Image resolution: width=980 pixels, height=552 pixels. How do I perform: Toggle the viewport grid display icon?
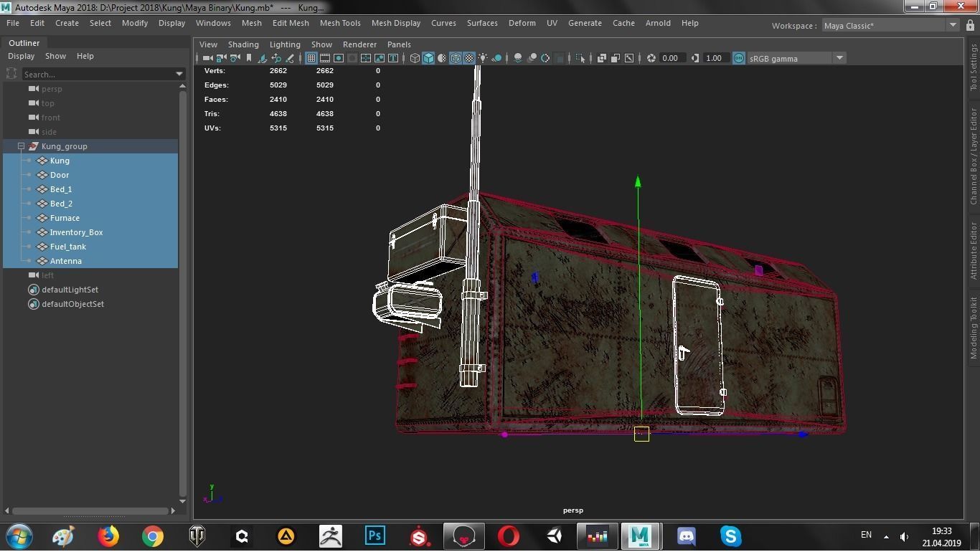click(311, 58)
